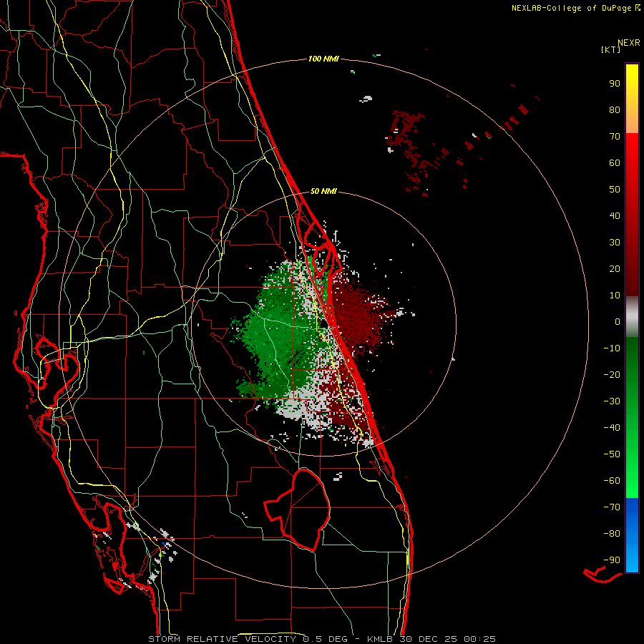The height and width of the screenshot is (644, 644).
Task: Click the gray zero-velocity segment of color bar
Action: (632, 317)
